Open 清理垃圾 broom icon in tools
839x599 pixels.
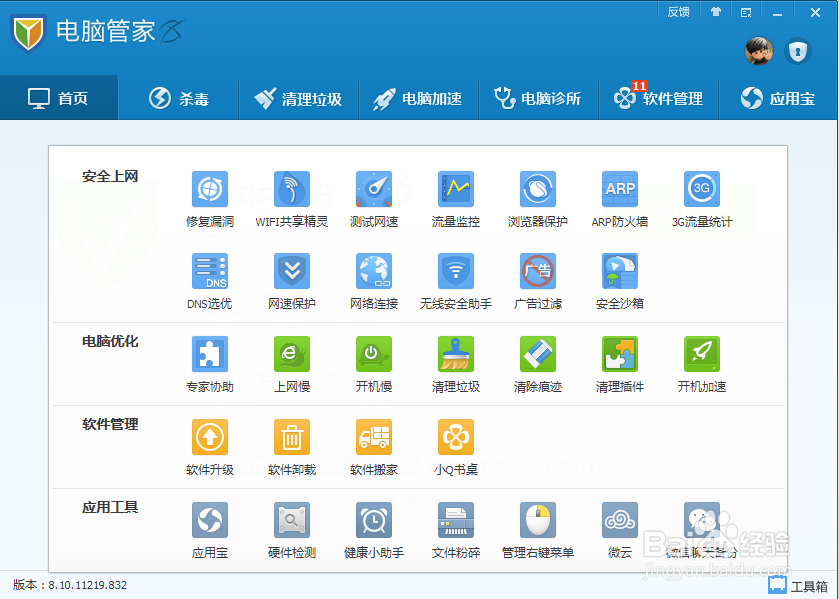point(455,354)
